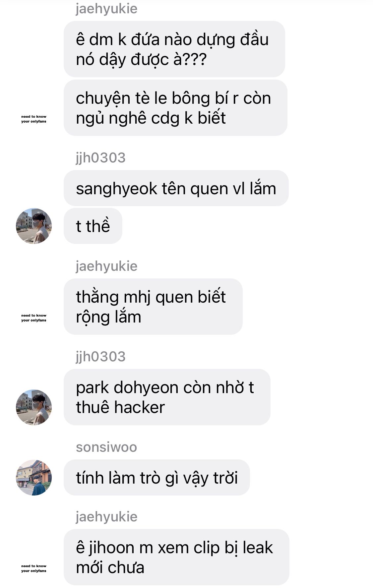Tap username jaehyukie above jihoon message

[106, 517]
